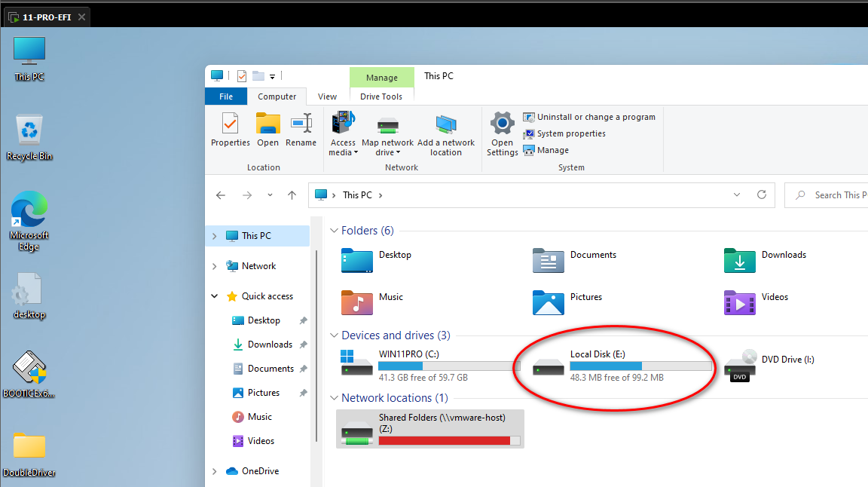The height and width of the screenshot is (487, 868).
Task: Collapse Devices and drives (3) group
Action: click(334, 335)
